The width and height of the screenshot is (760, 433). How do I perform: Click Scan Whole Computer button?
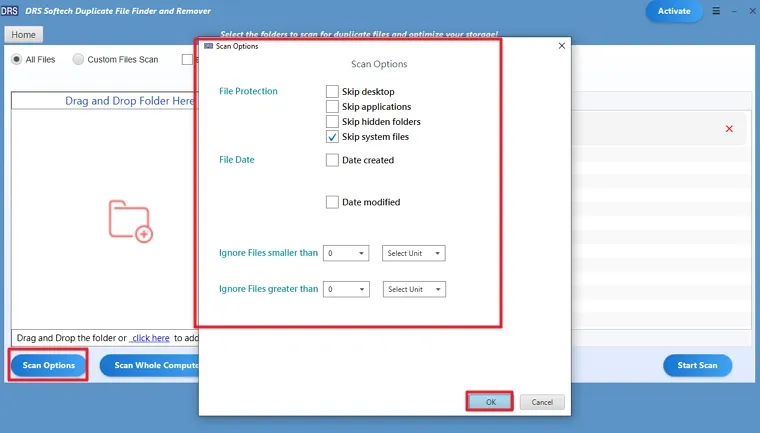[x=149, y=365]
